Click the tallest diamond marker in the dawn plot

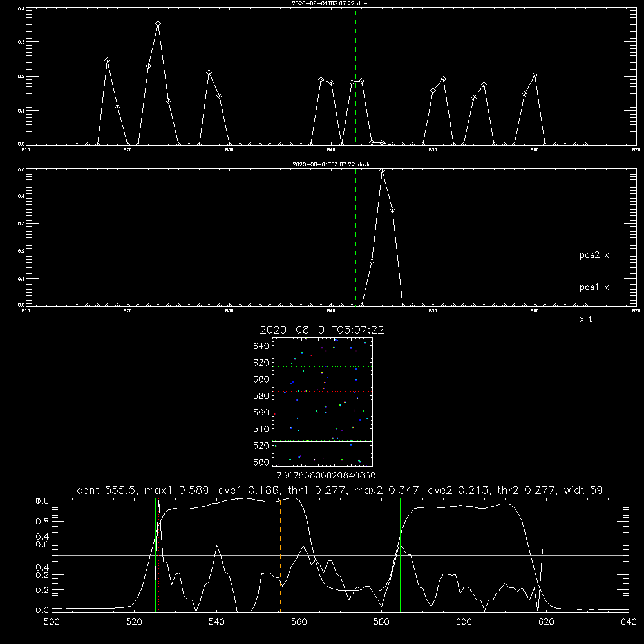[x=158, y=24]
